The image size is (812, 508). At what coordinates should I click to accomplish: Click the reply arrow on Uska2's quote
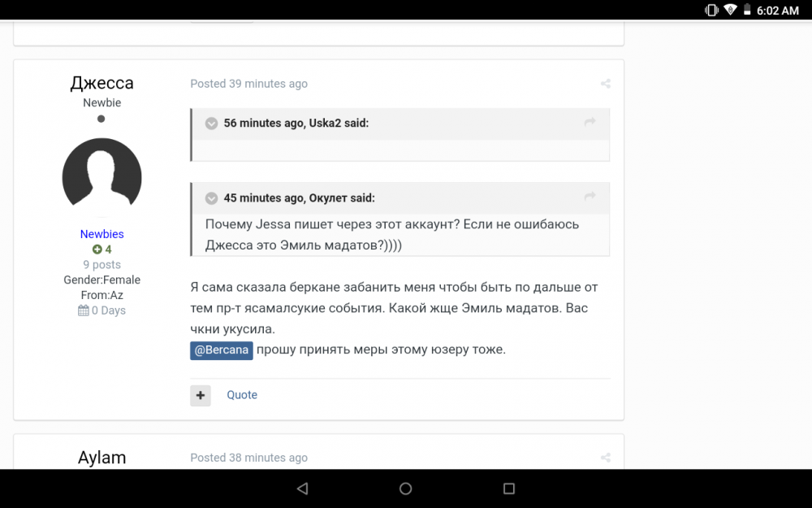point(590,122)
